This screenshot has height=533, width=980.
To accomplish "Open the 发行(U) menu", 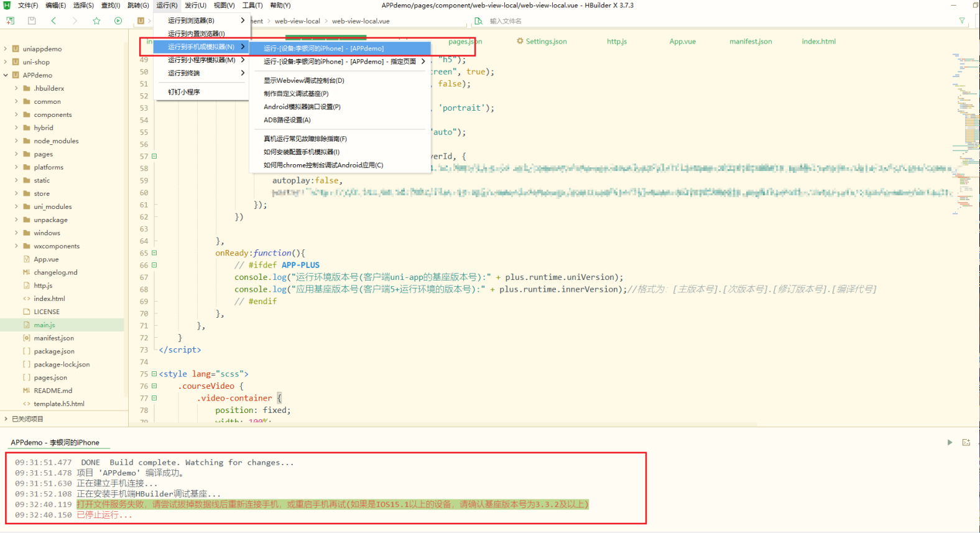I will 195,5.
